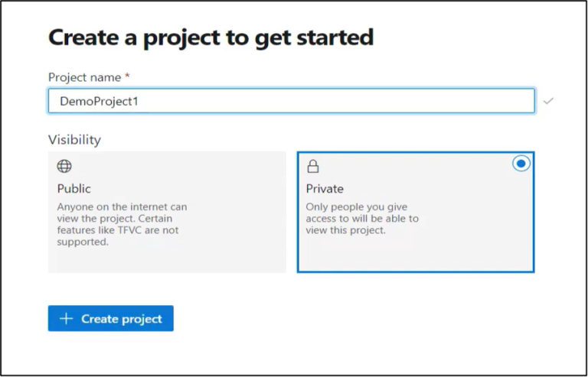Click the Private description about access

(x=361, y=219)
